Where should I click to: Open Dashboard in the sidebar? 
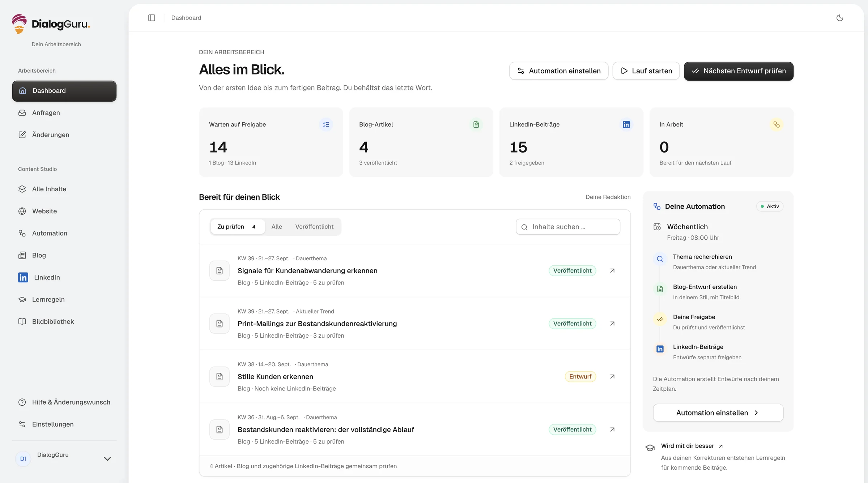[x=64, y=91]
